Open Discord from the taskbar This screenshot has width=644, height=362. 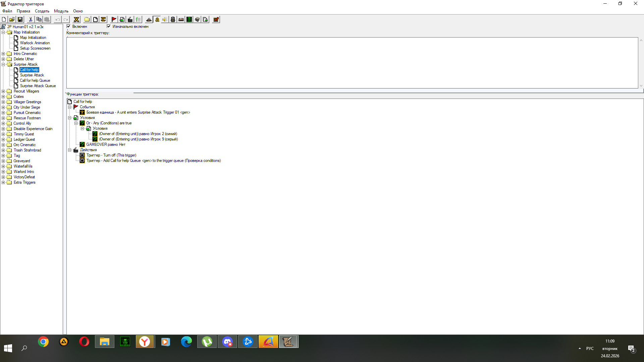[227, 342]
